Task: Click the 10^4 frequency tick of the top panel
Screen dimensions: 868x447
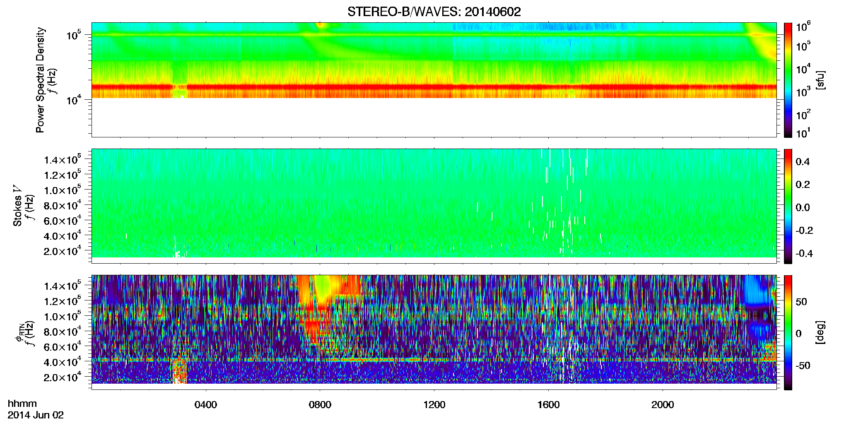Action: click(x=74, y=100)
